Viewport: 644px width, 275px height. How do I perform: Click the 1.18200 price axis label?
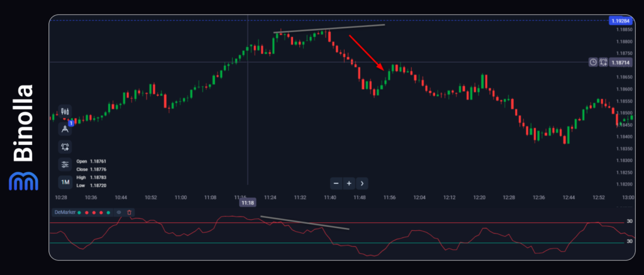tap(624, 184)
